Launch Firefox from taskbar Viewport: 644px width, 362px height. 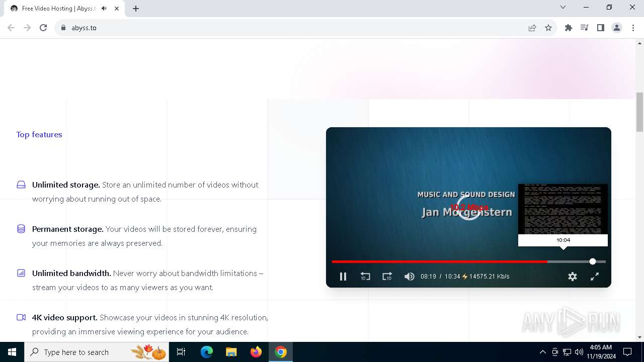coord(256,352)
